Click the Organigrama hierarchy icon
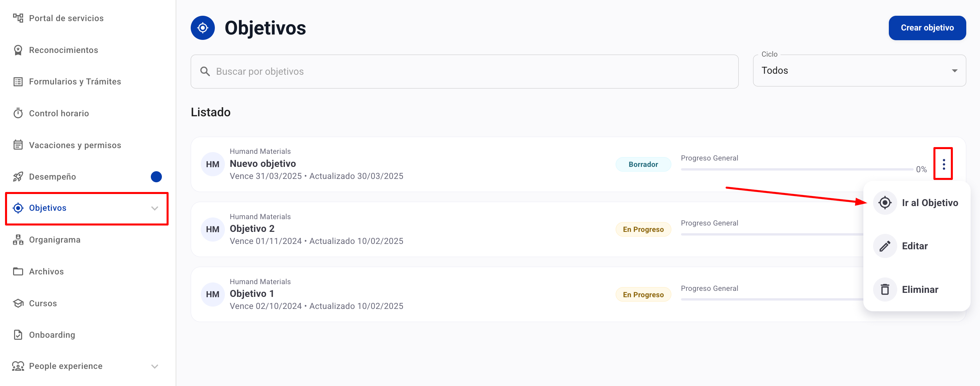Screen dimensions: 980x386 click(x=18, y=240)
